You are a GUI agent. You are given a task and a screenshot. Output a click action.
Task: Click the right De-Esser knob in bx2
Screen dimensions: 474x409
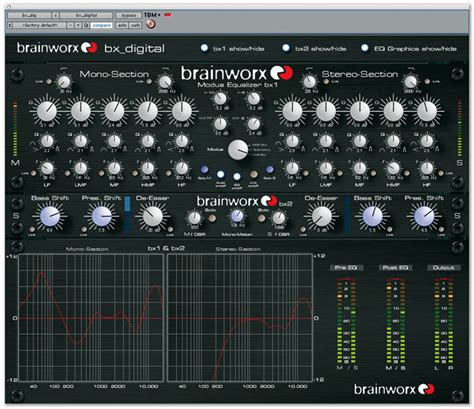coord(321,216)
